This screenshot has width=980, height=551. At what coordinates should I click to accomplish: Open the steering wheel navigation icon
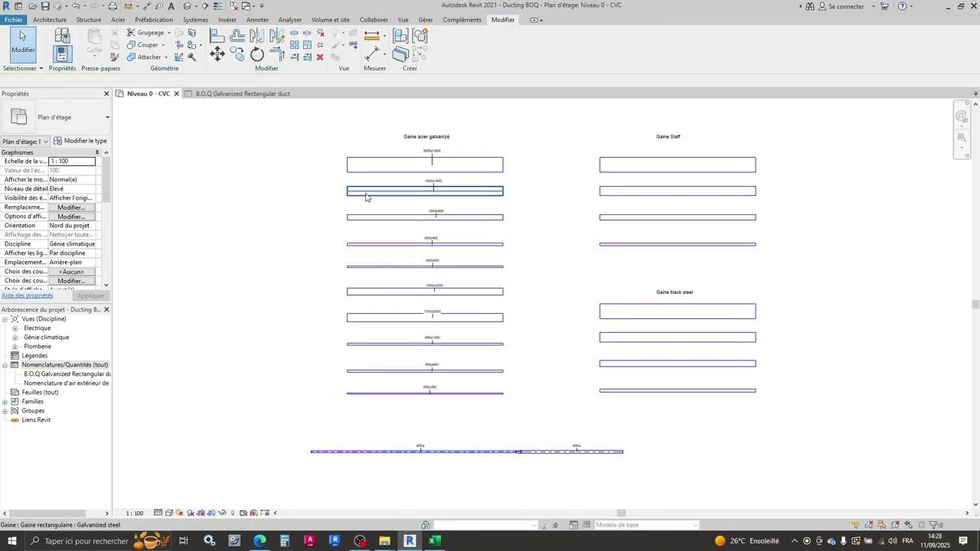pyautogui.click(x=962, y=116)
